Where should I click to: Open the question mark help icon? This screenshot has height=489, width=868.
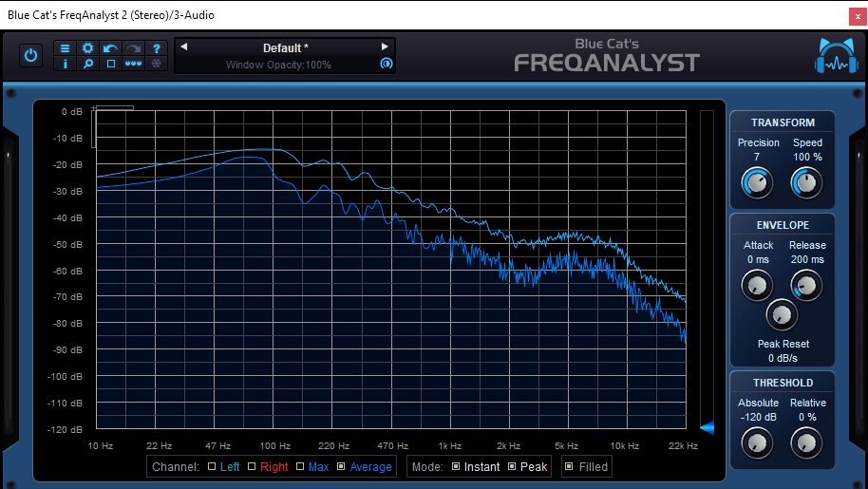[157, 48]
